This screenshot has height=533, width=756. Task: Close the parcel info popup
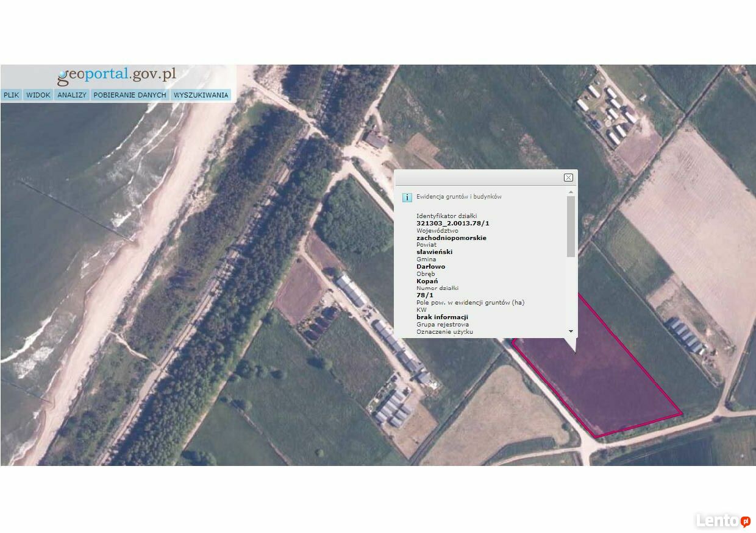coord(568,177)
